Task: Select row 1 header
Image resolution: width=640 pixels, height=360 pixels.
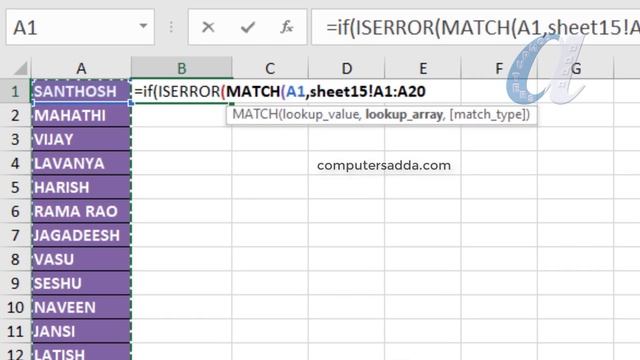Action: (x=16, y=91)
